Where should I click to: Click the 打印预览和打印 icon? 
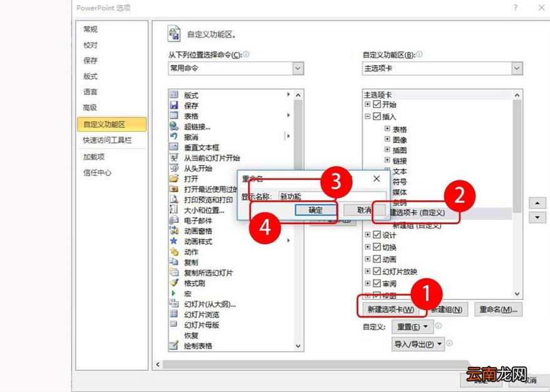174,199
